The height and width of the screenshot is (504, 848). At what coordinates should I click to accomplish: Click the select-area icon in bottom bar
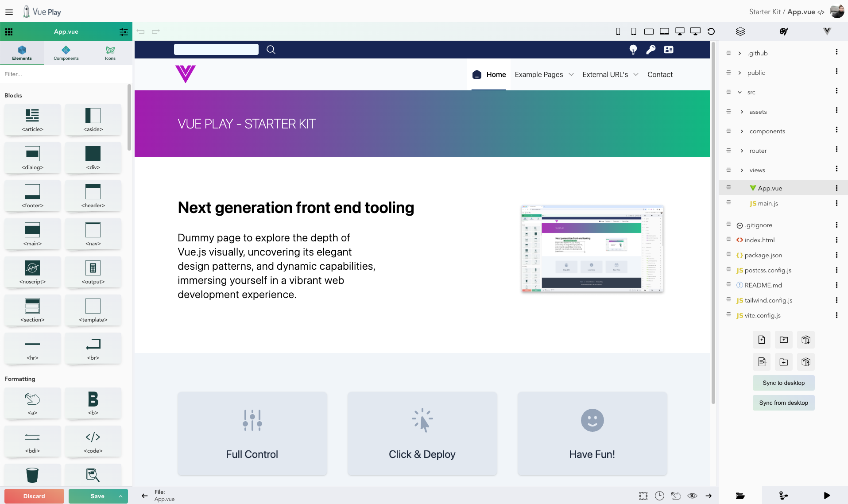click(x=643, y=496)
